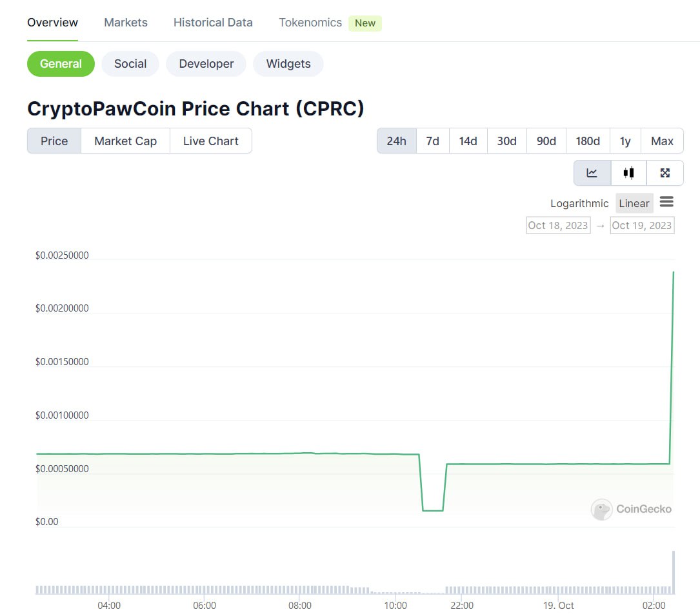Image resolution: width=700 pixels, height=616 pixels.
Task: Set time range to 180d
Action: pyautogui.click(x=588, y=141)
